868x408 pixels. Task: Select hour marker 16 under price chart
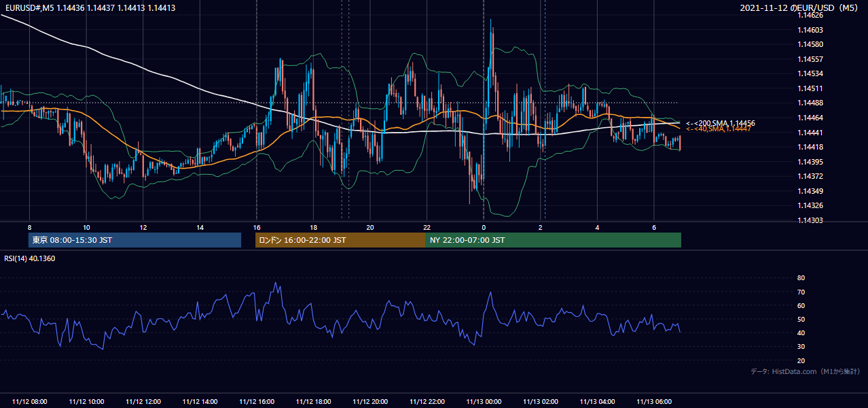256,226
